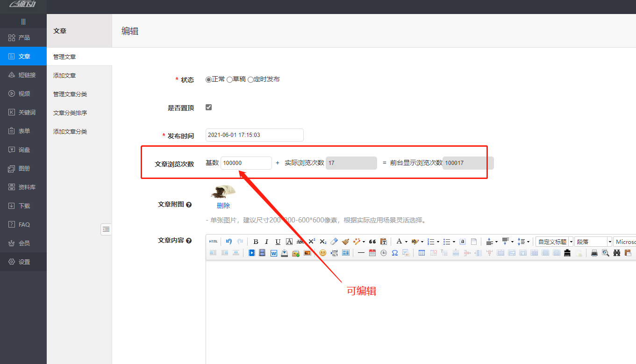Image resolution: width=636 pixels, height=364 pixels.
Task: Uncheck the 是否置顶 checkbox
Action: (208, 107)
